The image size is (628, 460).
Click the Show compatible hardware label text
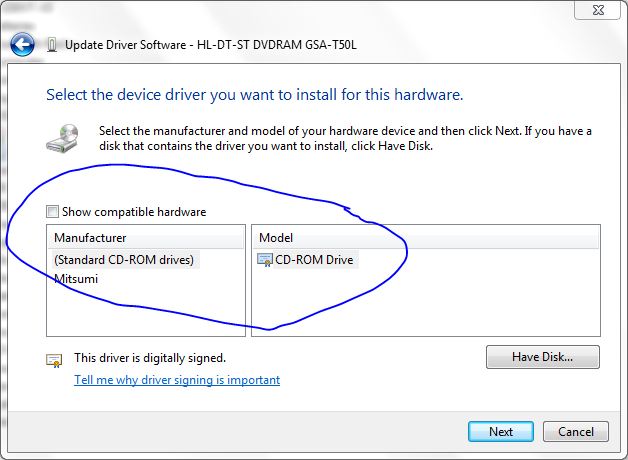(x=134, y=212)
